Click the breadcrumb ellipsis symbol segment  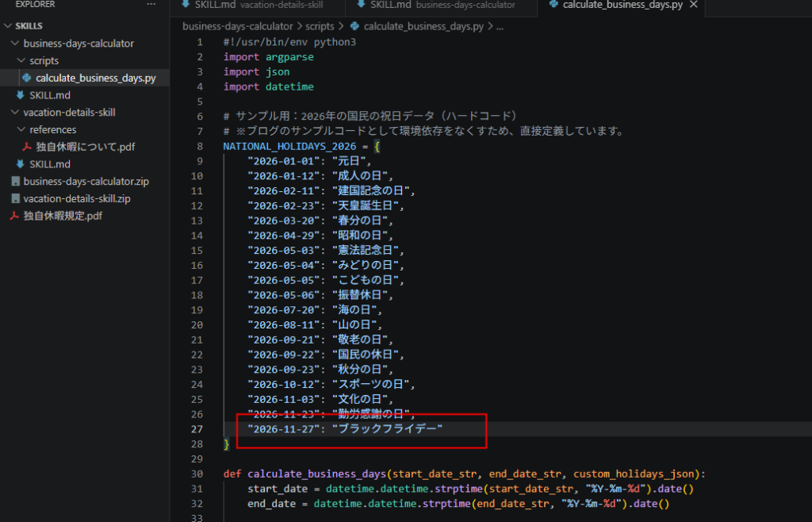point(500,27)
